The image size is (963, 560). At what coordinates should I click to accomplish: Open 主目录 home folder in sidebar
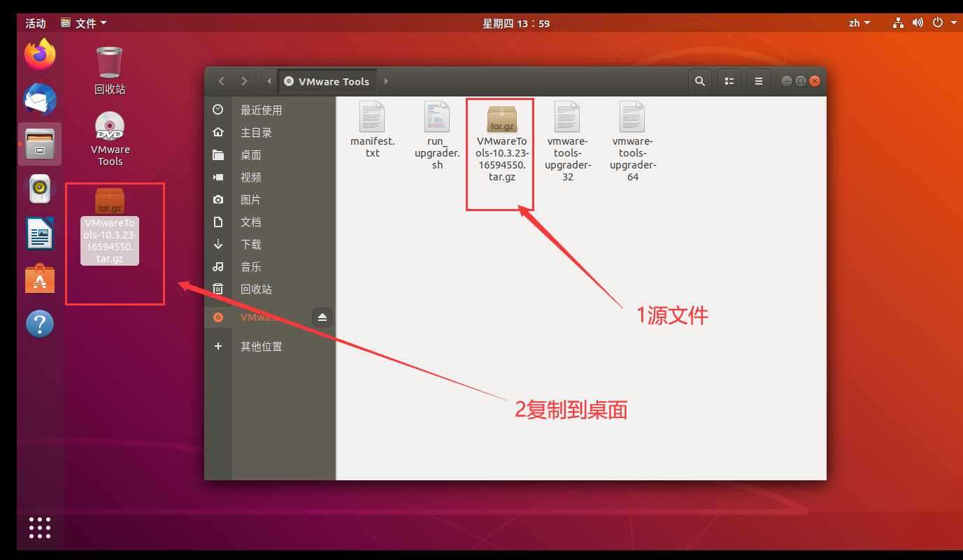pos(269,132)
